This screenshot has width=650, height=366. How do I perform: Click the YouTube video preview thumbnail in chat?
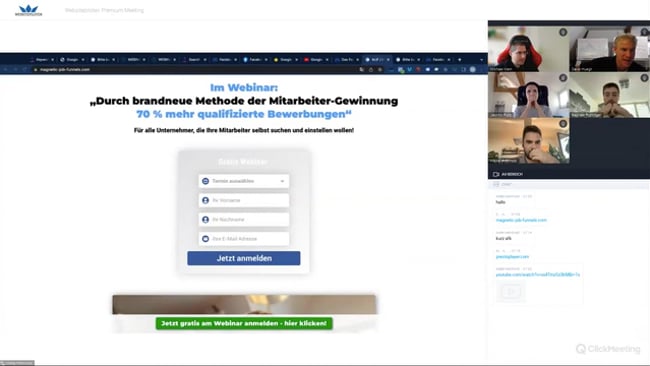511,291
